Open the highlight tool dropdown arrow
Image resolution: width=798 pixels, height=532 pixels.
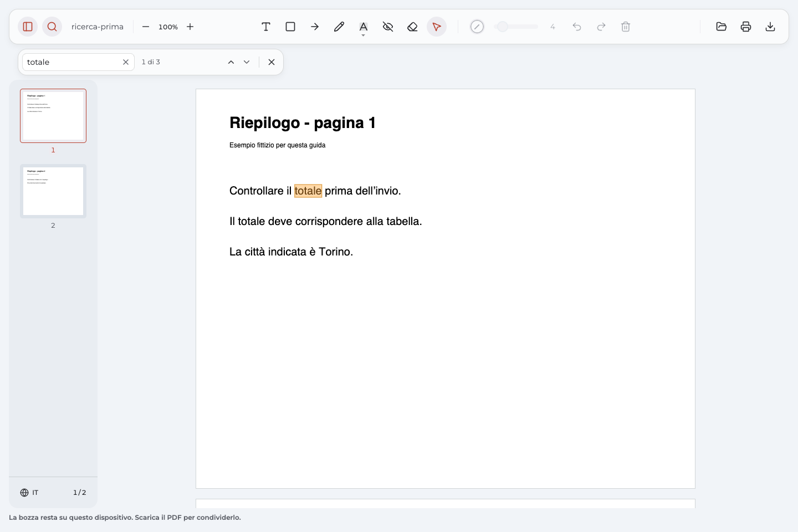(x=364, y=35)
